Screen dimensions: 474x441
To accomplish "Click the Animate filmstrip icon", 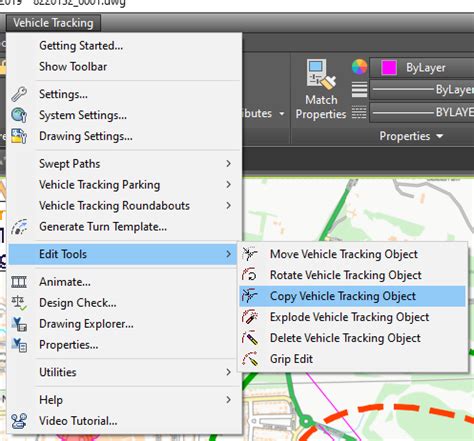I will point(19,282).
